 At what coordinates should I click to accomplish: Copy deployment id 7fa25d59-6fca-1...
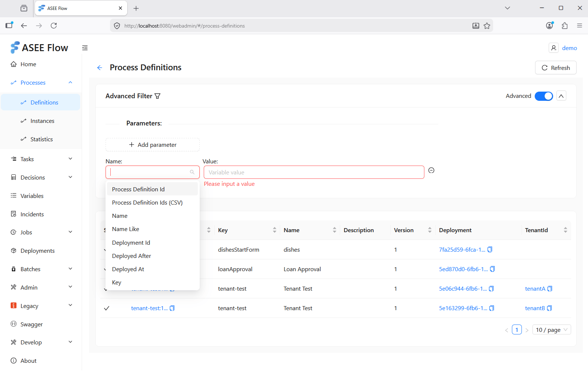(x=490, y=249)
